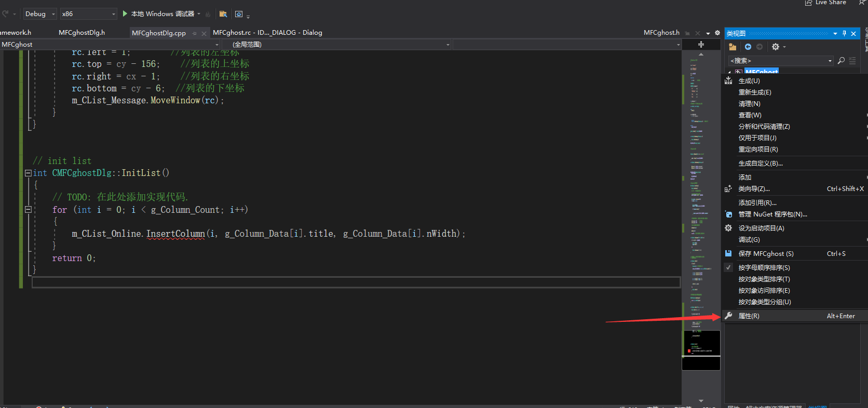Screen dimensions: 868x408
Task: Open the x86 platform dropdown
Action: (88, 14)
